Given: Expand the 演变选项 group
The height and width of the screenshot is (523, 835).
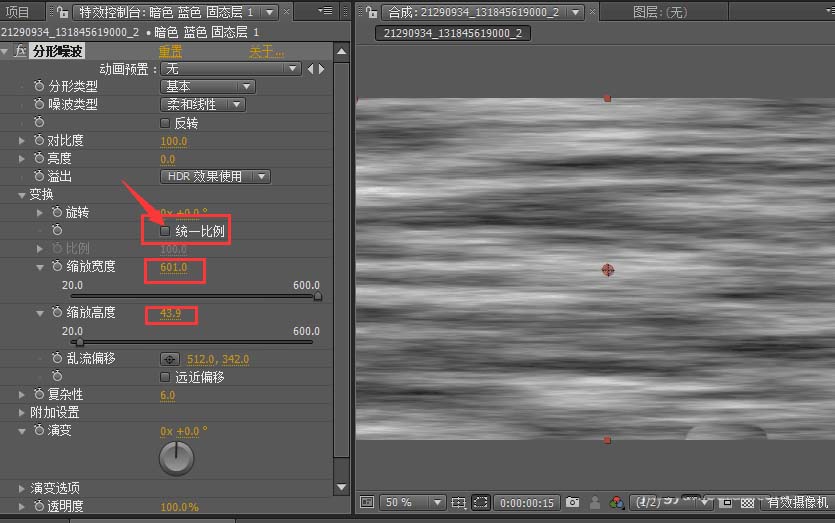Looking at the screenshot, I should [x=21, y=488].
